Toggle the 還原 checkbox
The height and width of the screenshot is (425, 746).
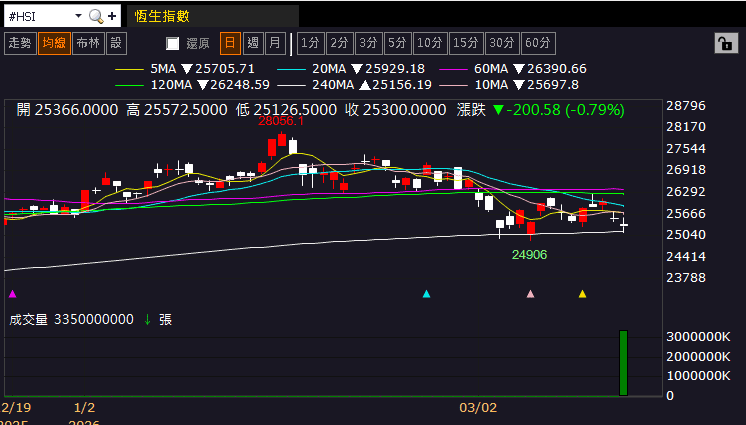pos(173,43)
